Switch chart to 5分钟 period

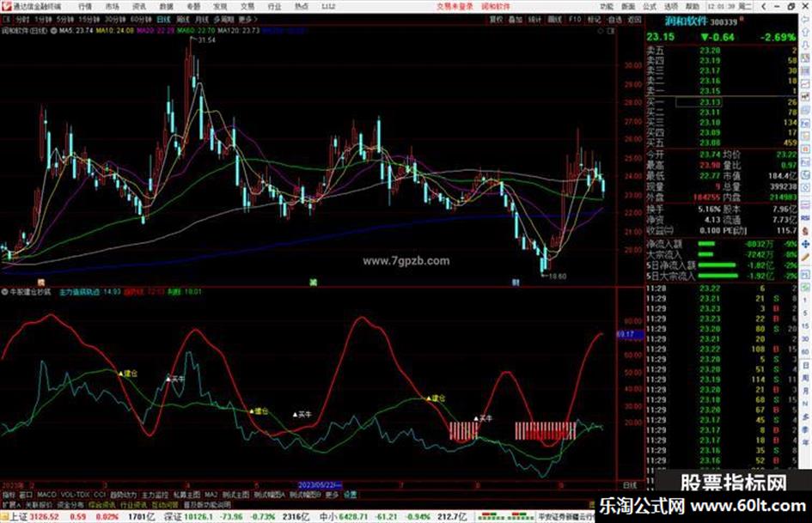point(65,19)
